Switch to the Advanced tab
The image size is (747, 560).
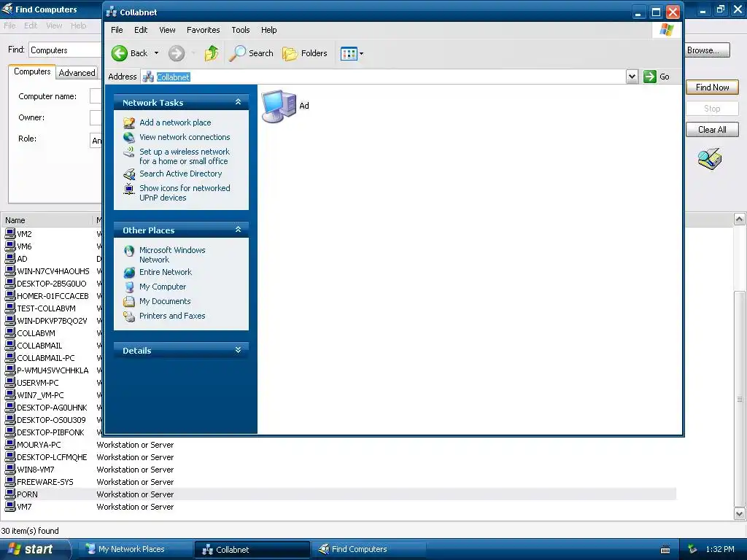point(77,72)
